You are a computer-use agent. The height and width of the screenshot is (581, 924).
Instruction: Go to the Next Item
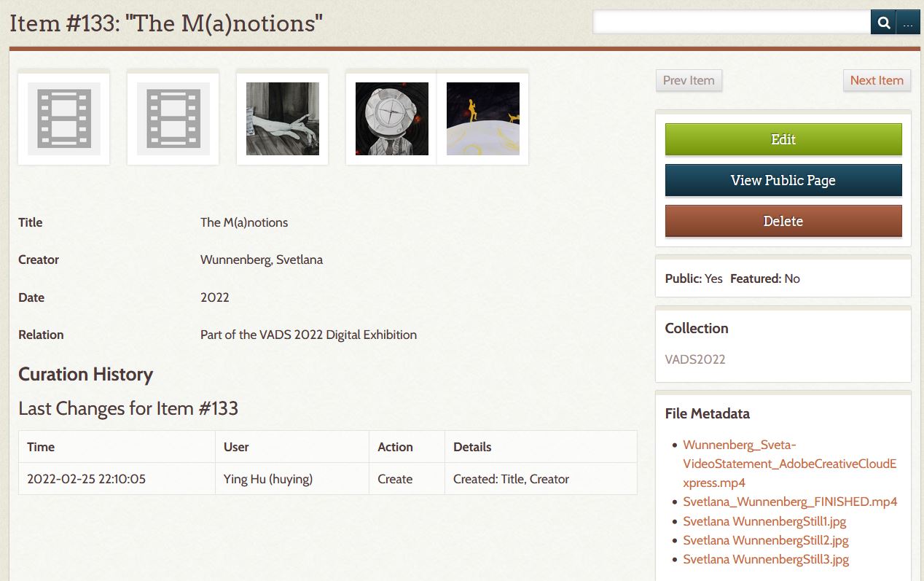876,80
